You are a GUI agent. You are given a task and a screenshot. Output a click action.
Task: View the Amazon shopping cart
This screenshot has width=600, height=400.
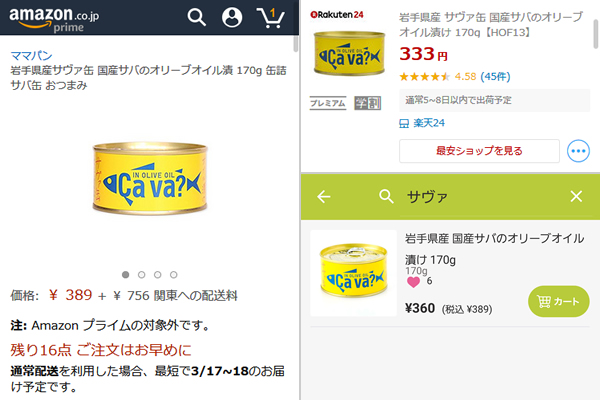pyautogui.click(x=270, y=17)
